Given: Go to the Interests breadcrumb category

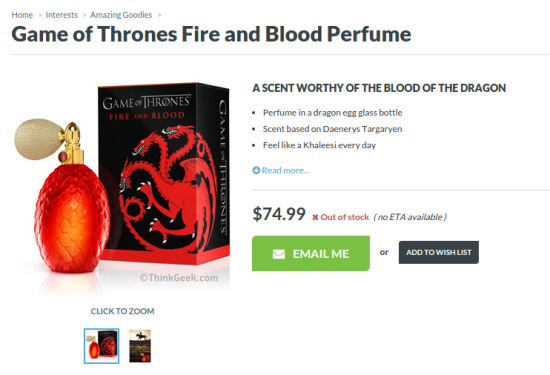Looking at the screenshot, I should [x=61, y=15].
